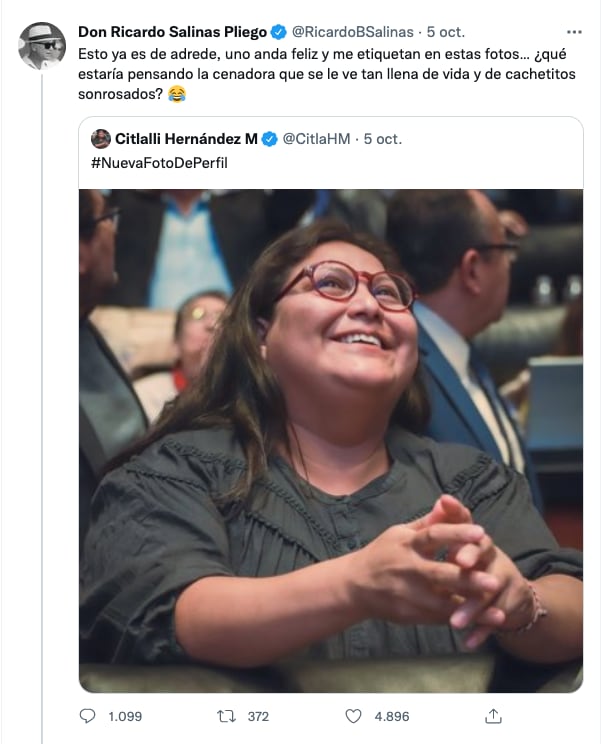Viewport: 601px width, 744px height.
Task: Click the retweet arrows icon
Action: coord(226,716)
